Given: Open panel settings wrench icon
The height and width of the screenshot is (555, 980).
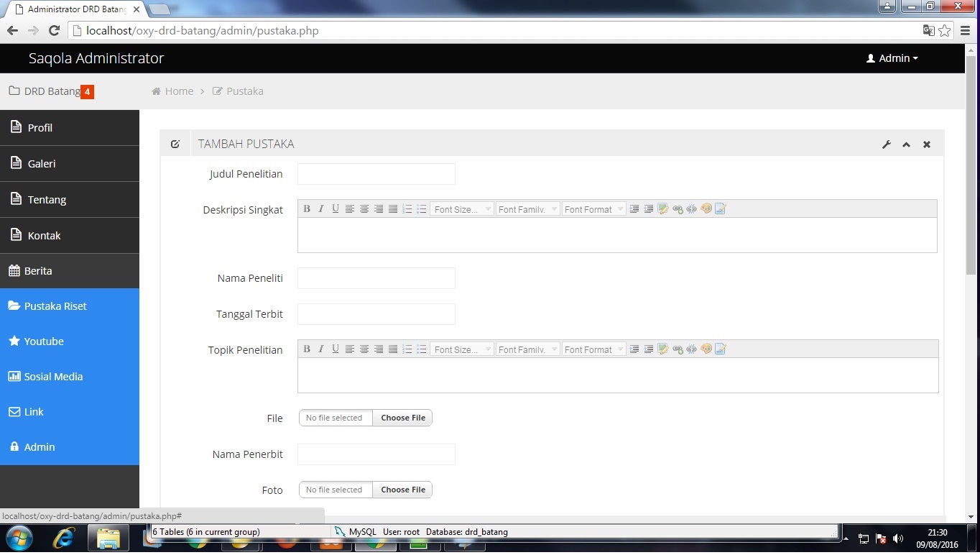Looking at the screenshot, I should [887, 145].
